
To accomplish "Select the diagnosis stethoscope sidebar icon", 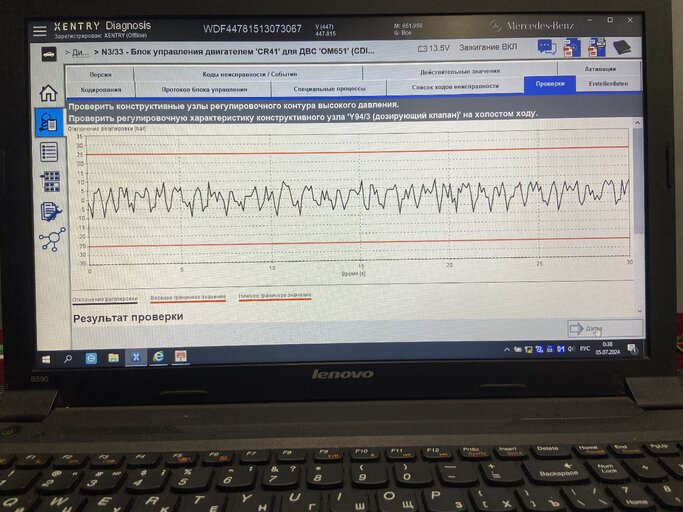I will click(x=49, y=122).
